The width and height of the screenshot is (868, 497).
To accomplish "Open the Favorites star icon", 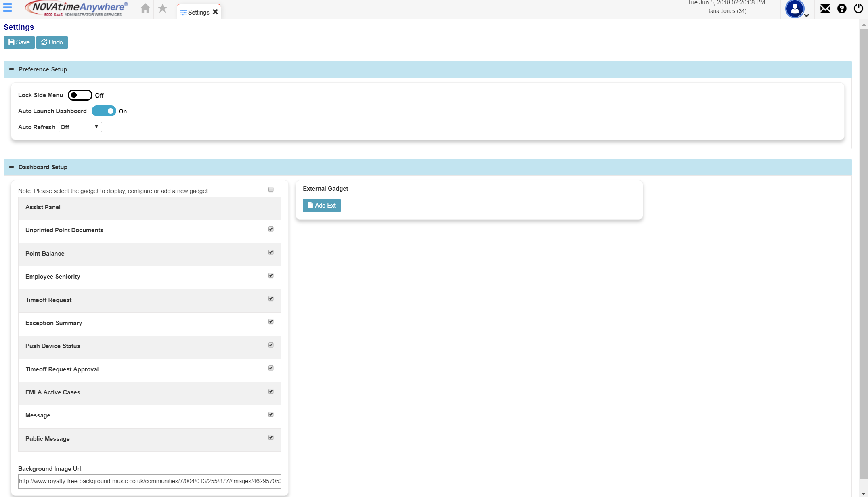I will click(162, 8).
